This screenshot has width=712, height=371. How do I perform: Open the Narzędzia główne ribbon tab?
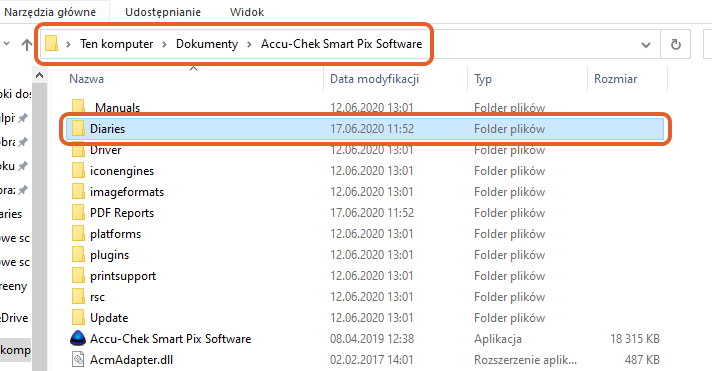pyautogui.click(x=50, y=12)
